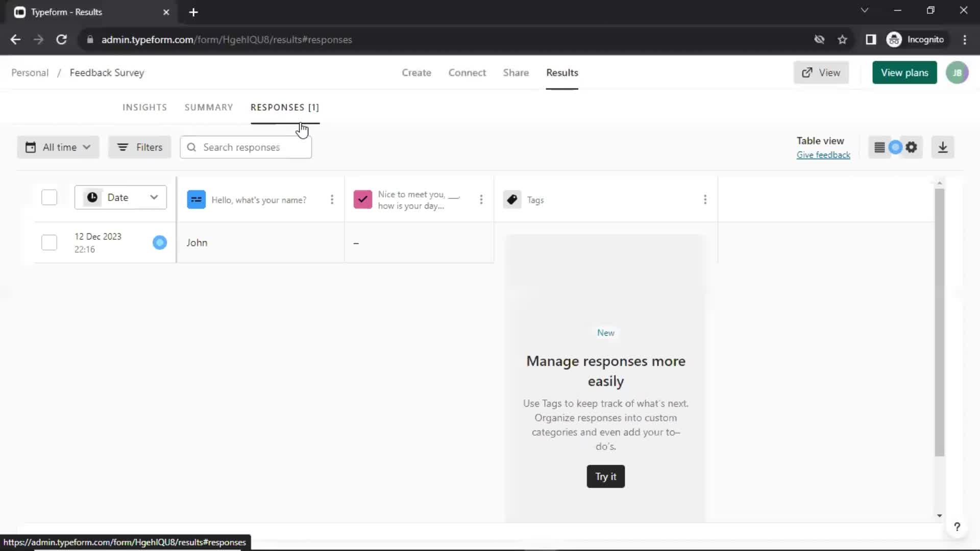Viewport: 980px width, 551px height.
Task: Open the Personal workspace breadcrumb
Action: (30, 72)
